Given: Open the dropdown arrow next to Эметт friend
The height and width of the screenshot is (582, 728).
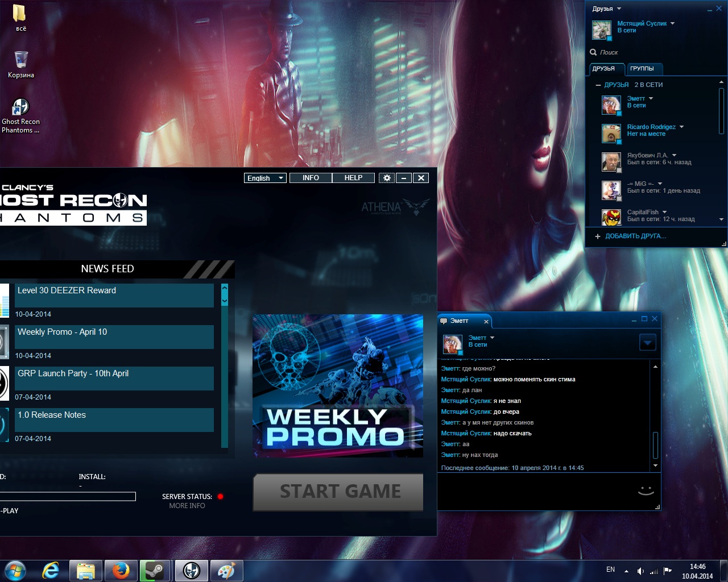Looking at the screenshot, I should pos(651,98).
